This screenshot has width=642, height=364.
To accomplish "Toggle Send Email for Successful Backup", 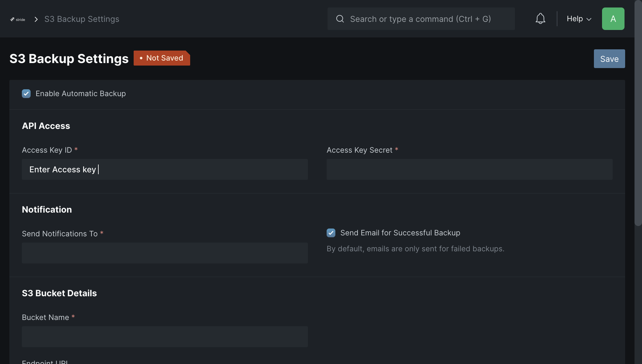I will pos(331,233).
